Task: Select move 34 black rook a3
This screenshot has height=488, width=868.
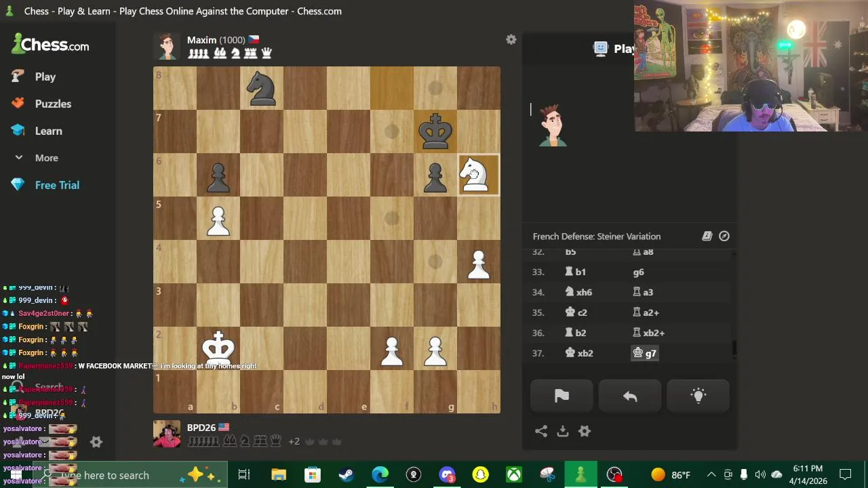Action: coord(643,292)
